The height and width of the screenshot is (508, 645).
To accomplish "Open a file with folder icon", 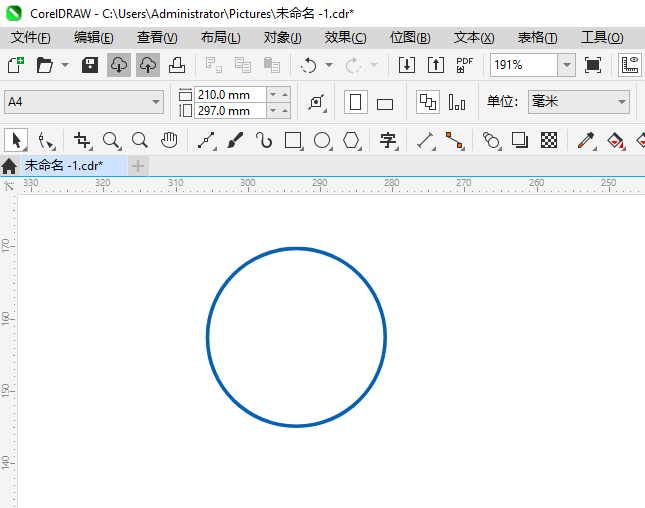I will (44, 65).
